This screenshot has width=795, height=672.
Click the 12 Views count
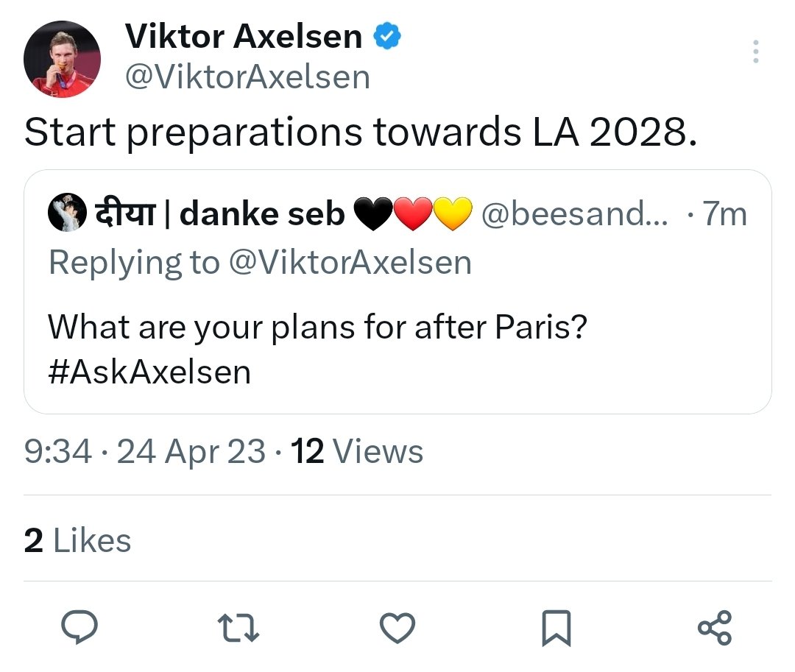(x=357, y=452)
